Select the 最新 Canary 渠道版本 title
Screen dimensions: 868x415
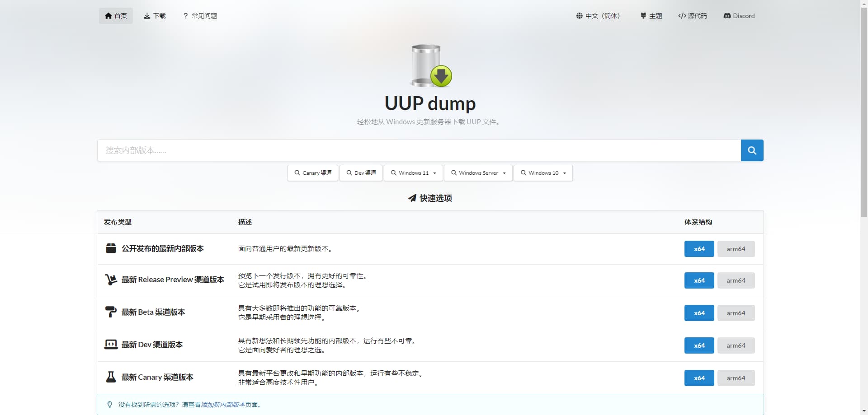(157, 377)
